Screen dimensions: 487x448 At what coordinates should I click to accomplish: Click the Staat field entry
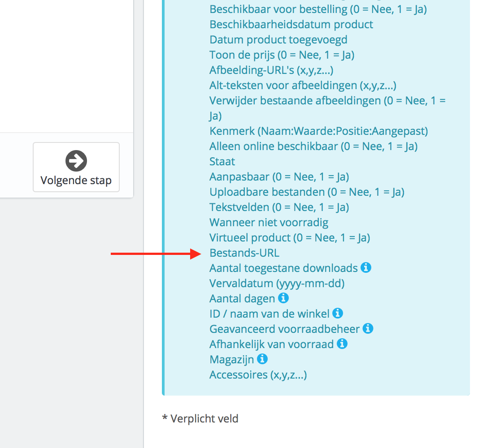222,161
